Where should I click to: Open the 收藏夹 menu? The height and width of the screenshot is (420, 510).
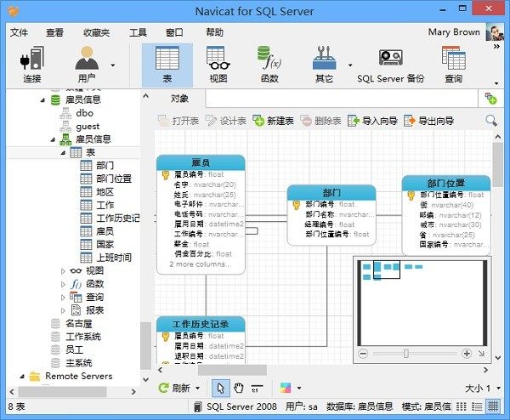tap(95, 32)
